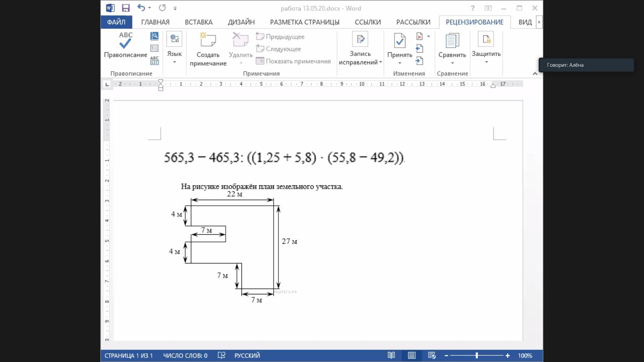The height and width of the screenshot is (362, 644).
Task: Click the next change icon
Action: click(420, 61)
